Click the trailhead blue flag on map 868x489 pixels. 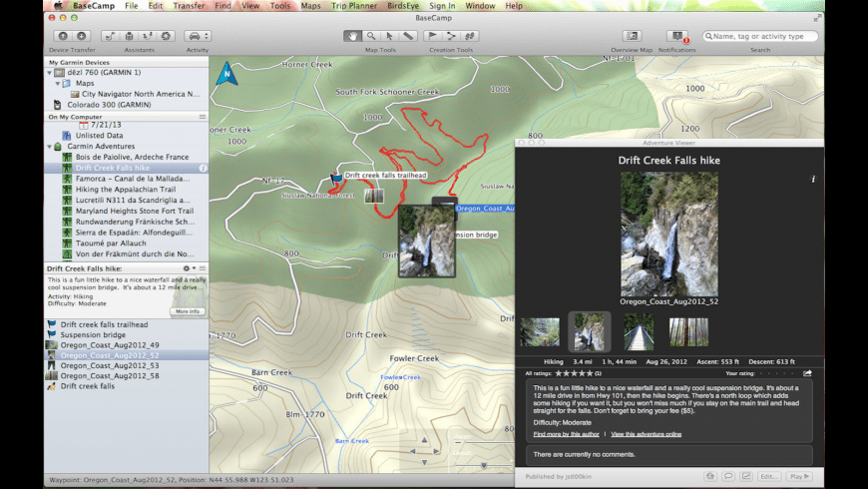(x=336, y=179)
